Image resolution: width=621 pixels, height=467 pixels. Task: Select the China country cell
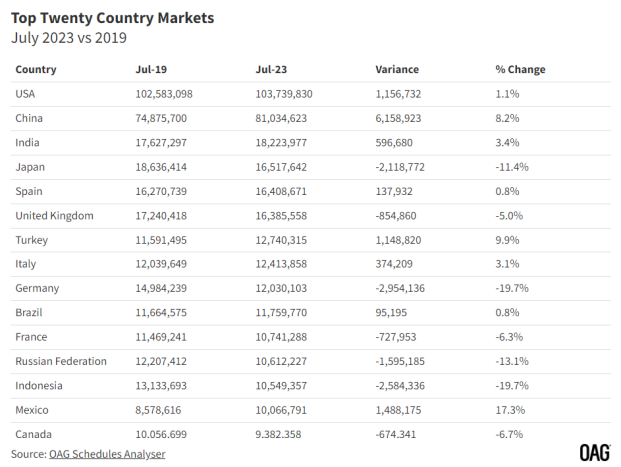[30, 118]
